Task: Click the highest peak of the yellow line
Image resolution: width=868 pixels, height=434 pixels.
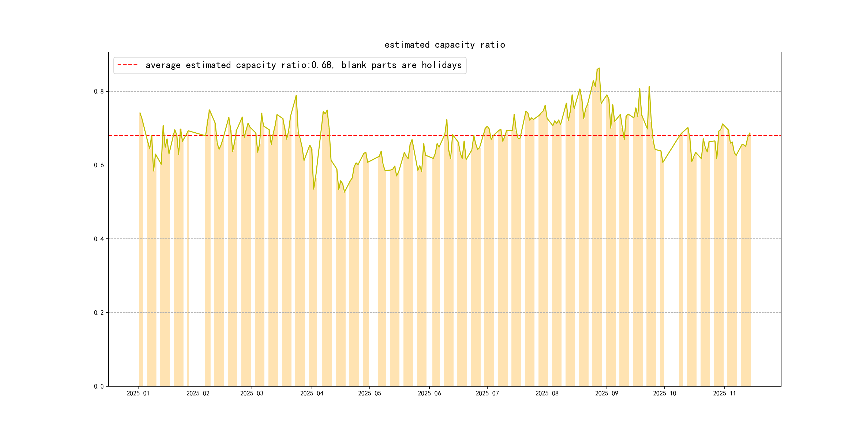Action: click(x=599, y=68)
